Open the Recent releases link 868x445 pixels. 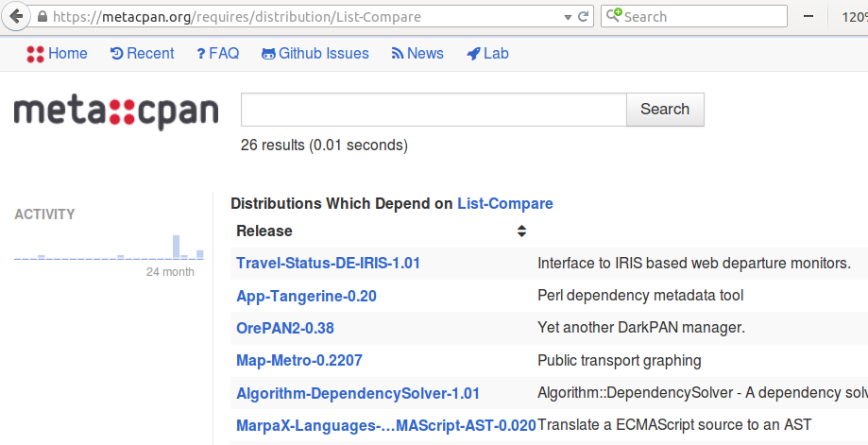point(143,54)
